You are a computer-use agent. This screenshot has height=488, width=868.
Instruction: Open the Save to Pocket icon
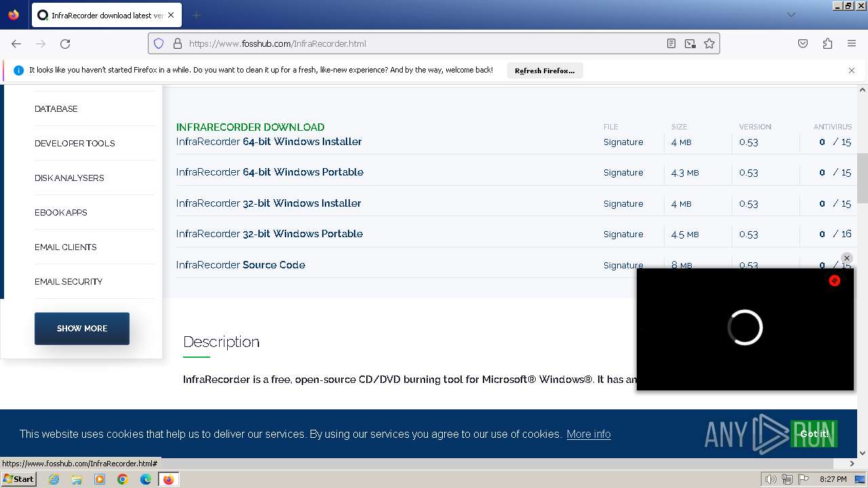(x=803, y=43)
